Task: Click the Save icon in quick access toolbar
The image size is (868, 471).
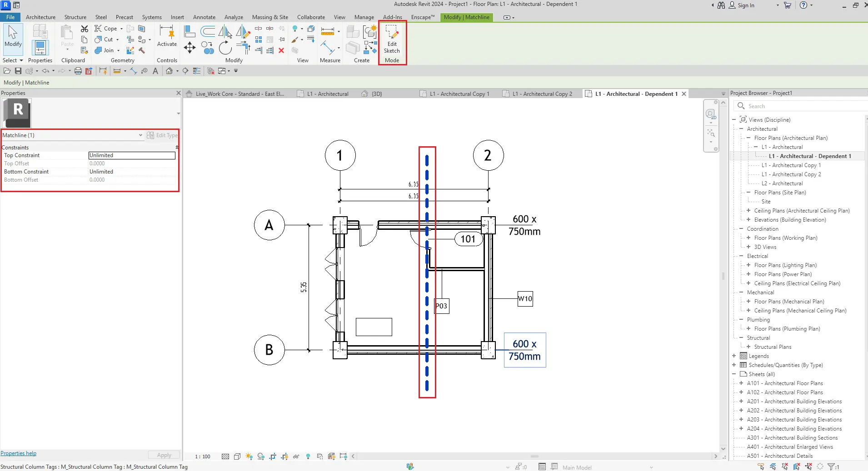Action: coord(18,71)
